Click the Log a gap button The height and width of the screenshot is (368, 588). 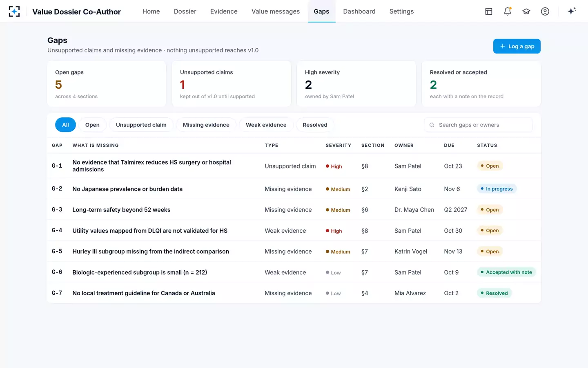point(517,46)
